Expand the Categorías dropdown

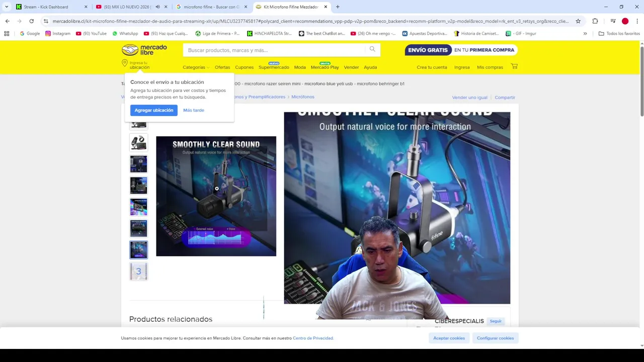click(196, 67)
